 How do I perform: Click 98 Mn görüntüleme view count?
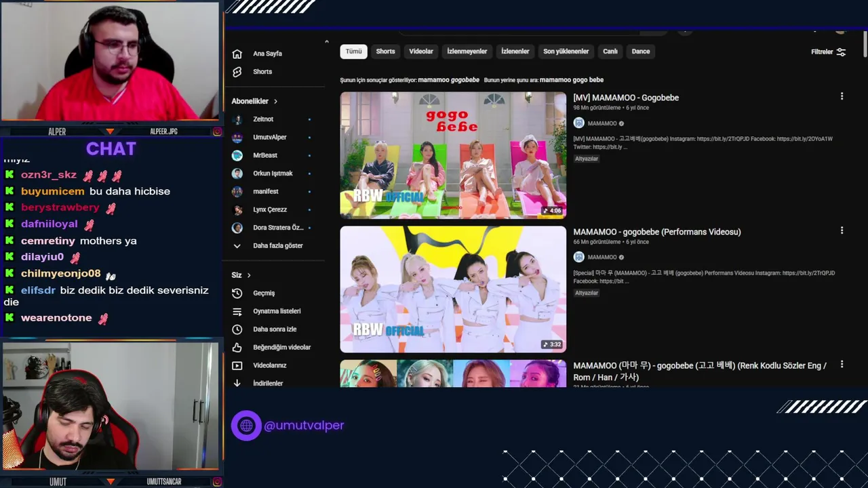[x=597, y=108]
